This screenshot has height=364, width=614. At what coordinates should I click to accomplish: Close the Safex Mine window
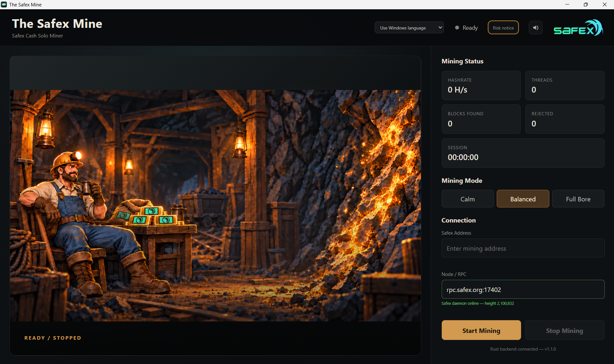pyautogui.click(x=604, y=4)
